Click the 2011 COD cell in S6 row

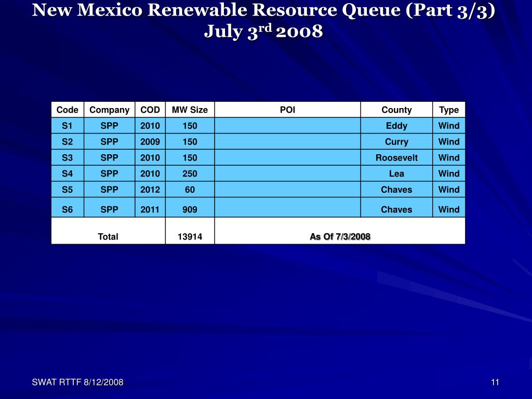[150, 207]
